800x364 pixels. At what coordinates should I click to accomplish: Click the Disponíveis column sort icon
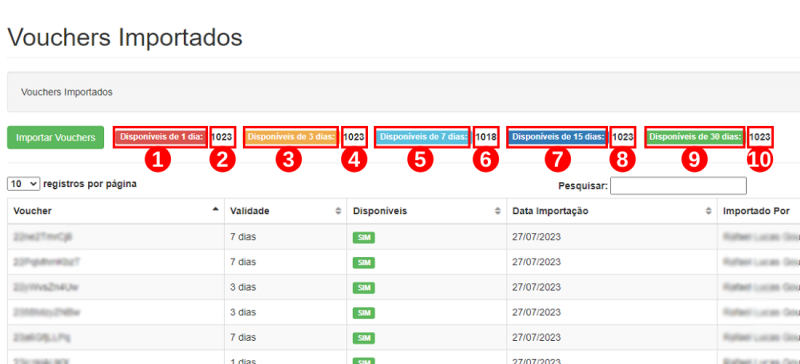[497, 211]
